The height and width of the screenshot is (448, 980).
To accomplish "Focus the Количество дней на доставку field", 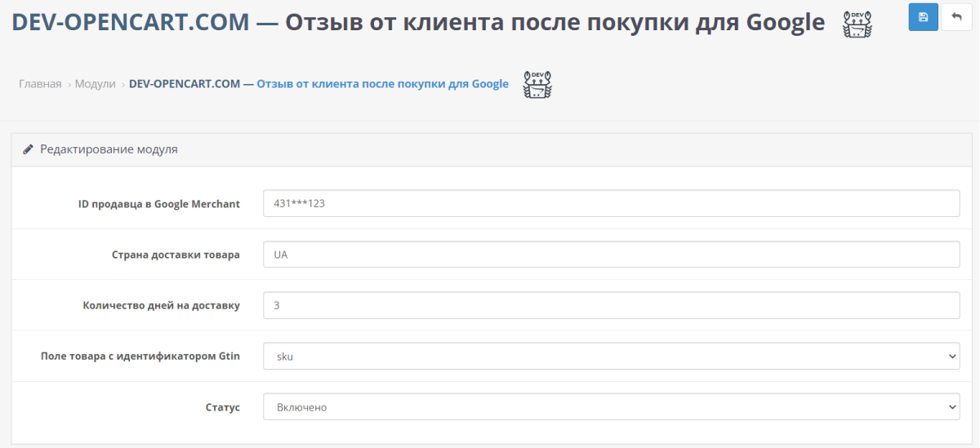I will [612, 305].
